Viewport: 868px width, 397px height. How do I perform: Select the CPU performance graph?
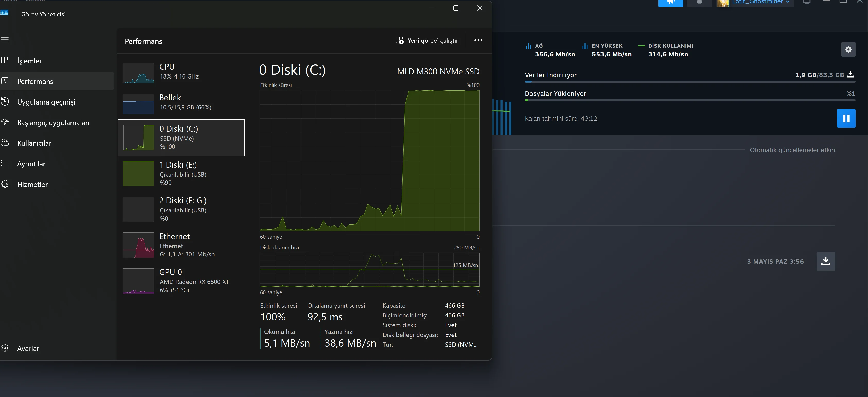[x=181, y=72]
